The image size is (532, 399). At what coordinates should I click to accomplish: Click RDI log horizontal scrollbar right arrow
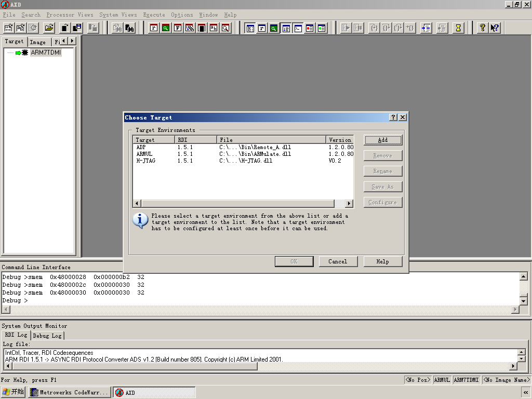click(513, 366)
